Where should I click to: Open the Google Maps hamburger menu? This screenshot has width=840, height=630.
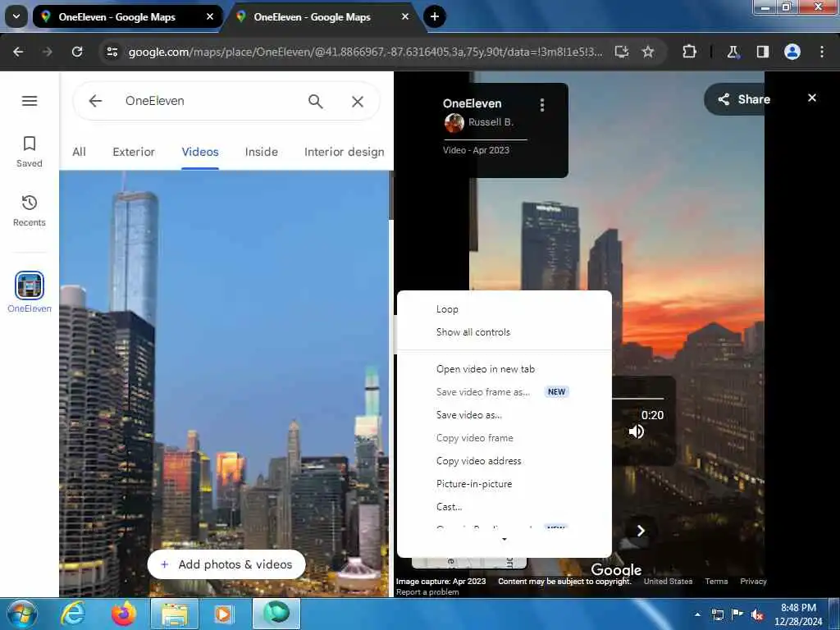pos(30,101)
